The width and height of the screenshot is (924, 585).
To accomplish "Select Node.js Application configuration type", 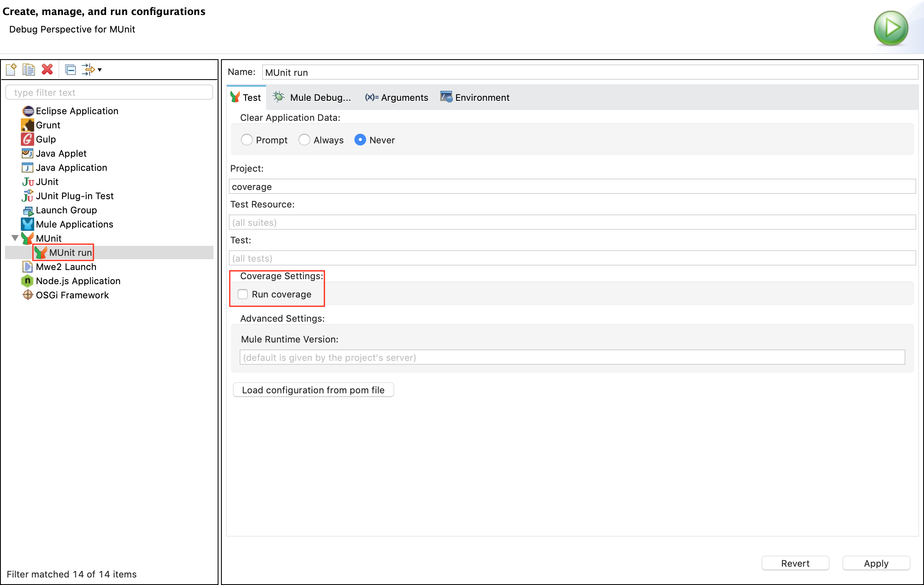I will (78, 281).
